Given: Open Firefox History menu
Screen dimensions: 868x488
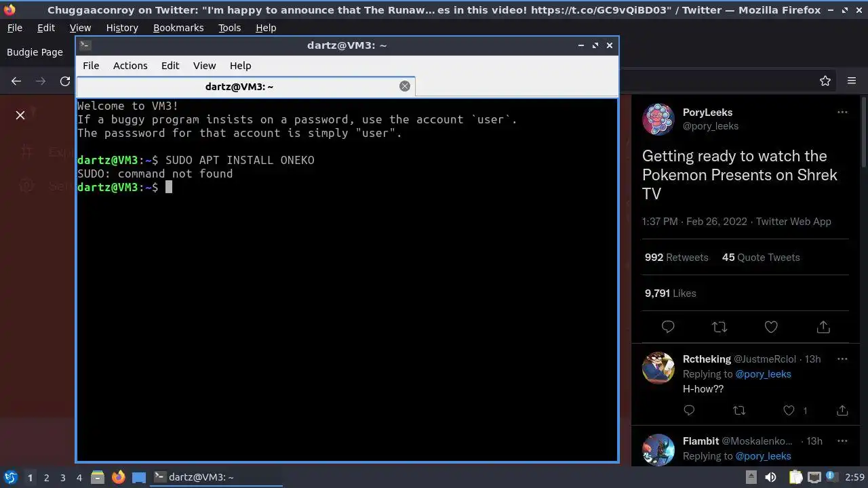Looking at the screenshot, I should [122, 28].
